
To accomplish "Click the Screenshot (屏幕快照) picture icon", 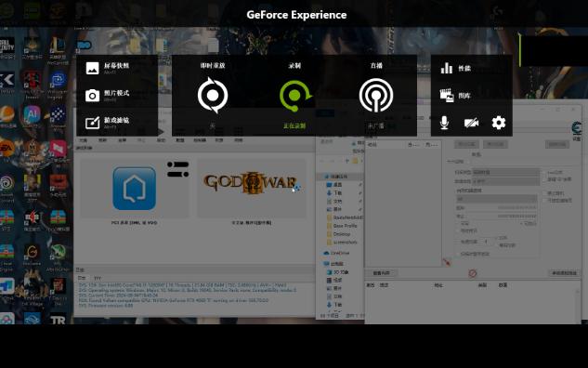I will tap(92, 68).
